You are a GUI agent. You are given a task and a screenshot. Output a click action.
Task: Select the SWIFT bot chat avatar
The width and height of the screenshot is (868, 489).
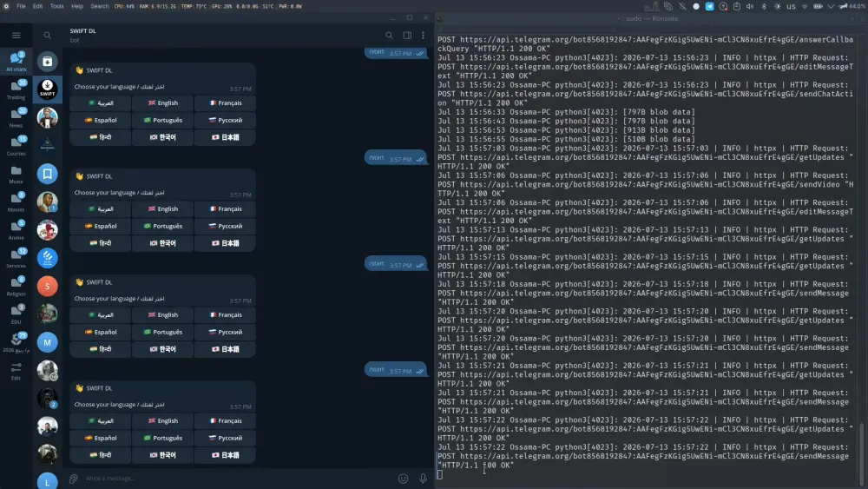[48, 89]
